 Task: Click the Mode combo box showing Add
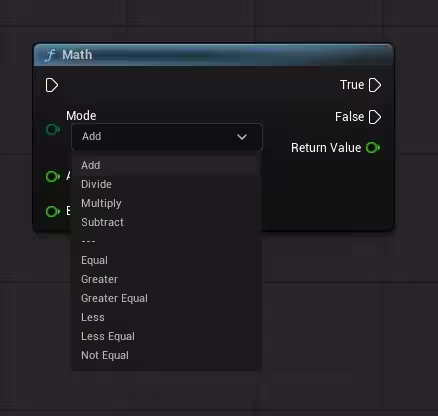(x=167, y=137)
